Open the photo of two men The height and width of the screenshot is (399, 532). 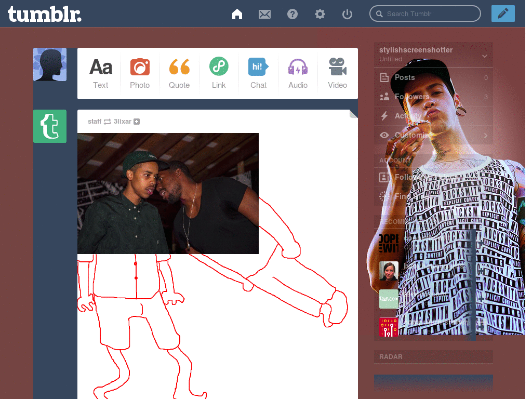pos(168,193)
